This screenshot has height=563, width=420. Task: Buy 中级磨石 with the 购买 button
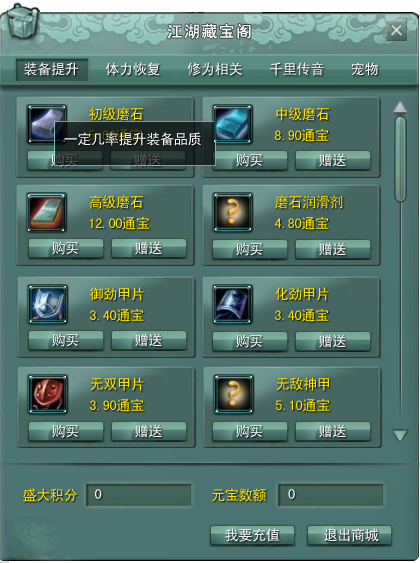249,160
